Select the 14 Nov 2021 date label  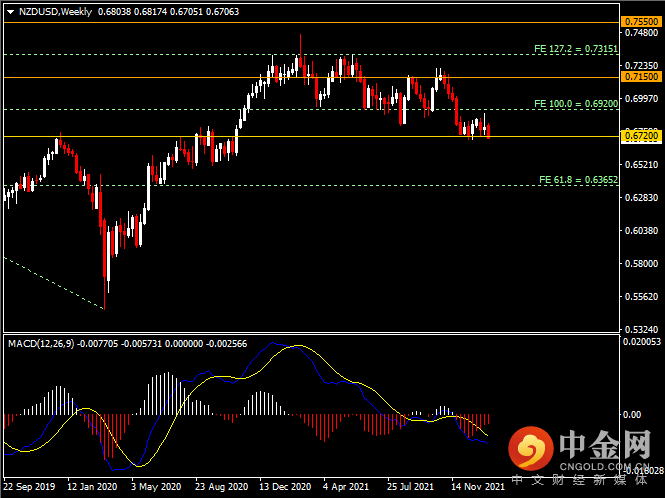[478, 487]
